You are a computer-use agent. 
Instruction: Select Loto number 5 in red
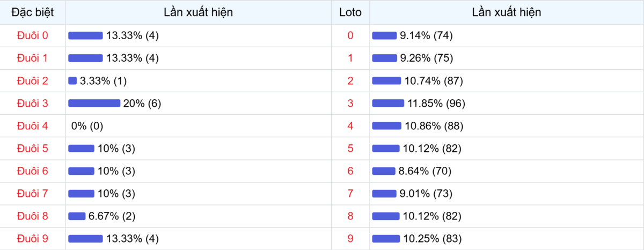350,149
